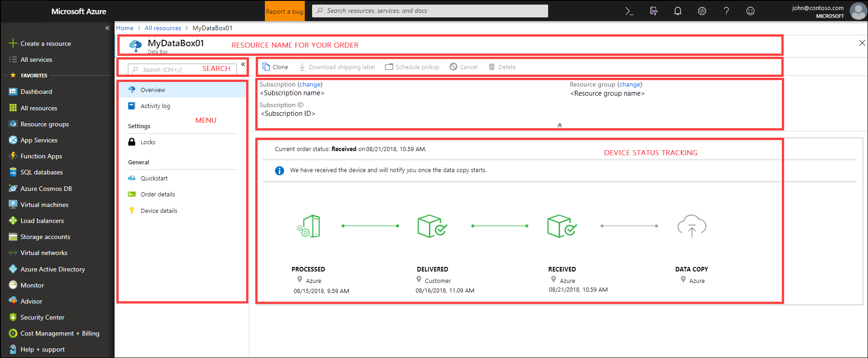Focus the global search resources field

[x=430, y=11]
